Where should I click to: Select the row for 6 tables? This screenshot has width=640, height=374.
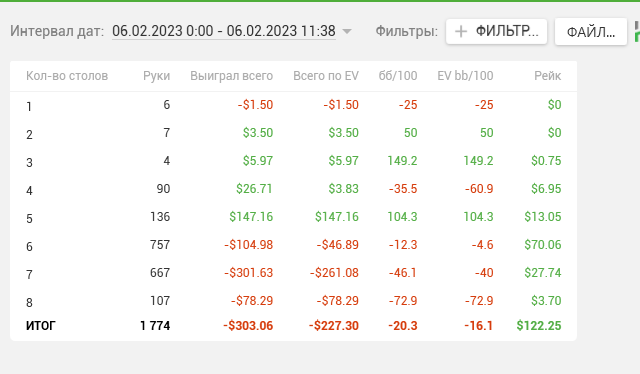tap(293, 245)
